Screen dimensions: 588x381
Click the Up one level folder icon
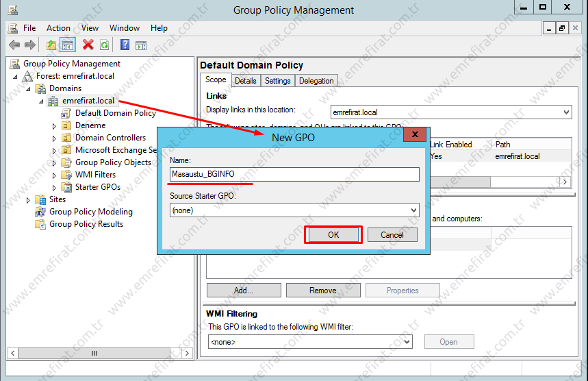point(51,45)
